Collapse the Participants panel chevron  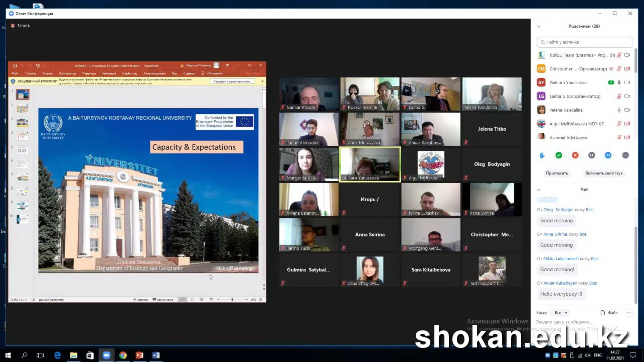tap(539, 27)
